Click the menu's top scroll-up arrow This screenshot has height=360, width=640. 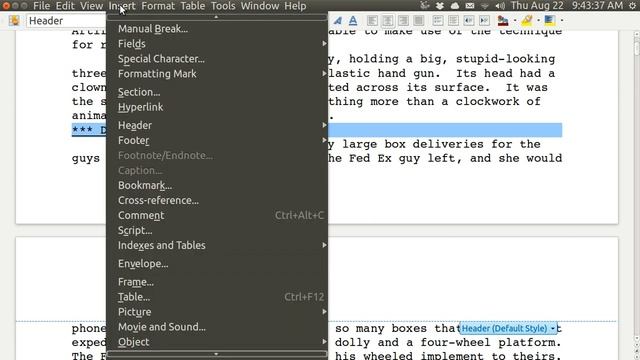coord(217,17)
